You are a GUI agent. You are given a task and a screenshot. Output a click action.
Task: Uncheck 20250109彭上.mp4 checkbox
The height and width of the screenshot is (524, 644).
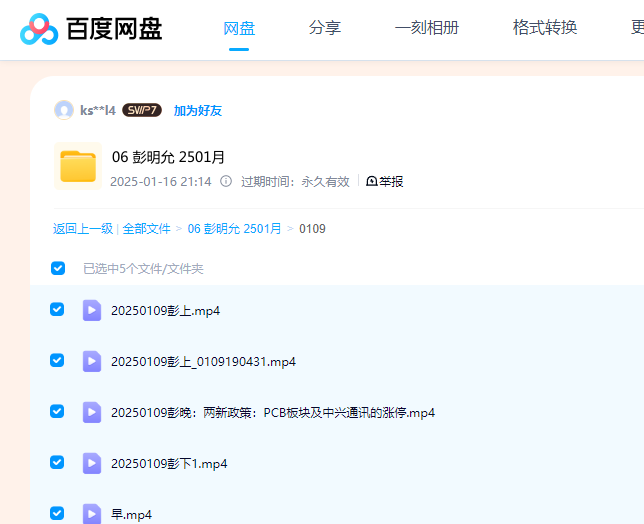(x=57, y=309)
